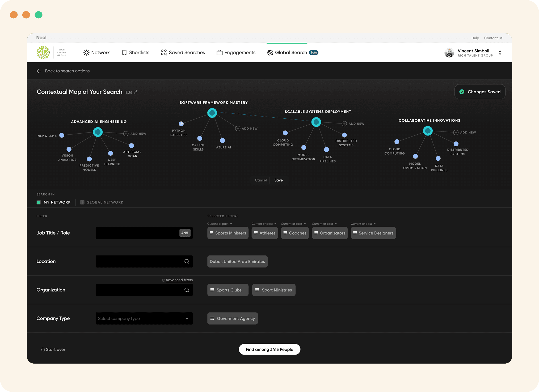Open Current or past above Service Designers
This screenshot has width=539, height=392.
(x=363, y=224)
